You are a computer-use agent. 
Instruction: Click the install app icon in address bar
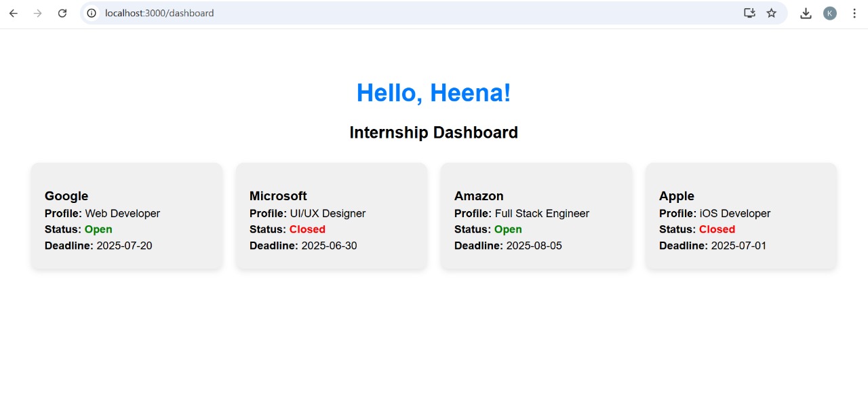[x=749, y=13]
